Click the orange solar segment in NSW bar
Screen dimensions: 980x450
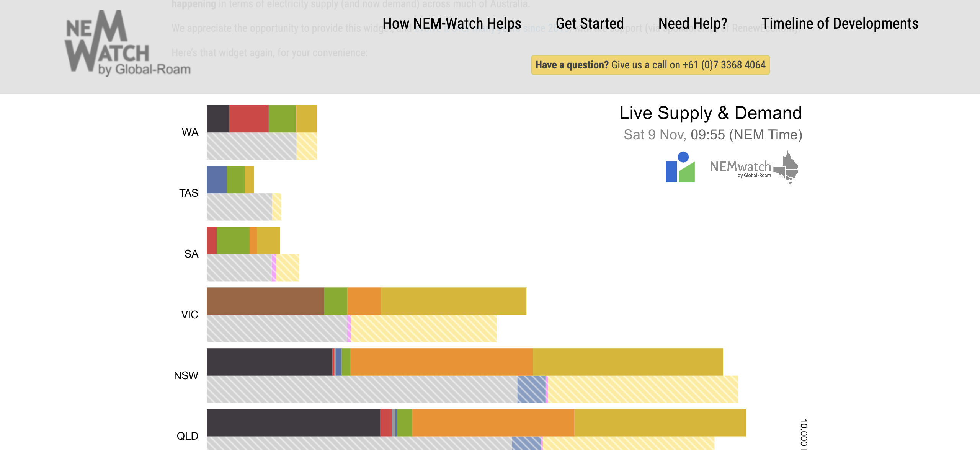(x=441, y=362)
